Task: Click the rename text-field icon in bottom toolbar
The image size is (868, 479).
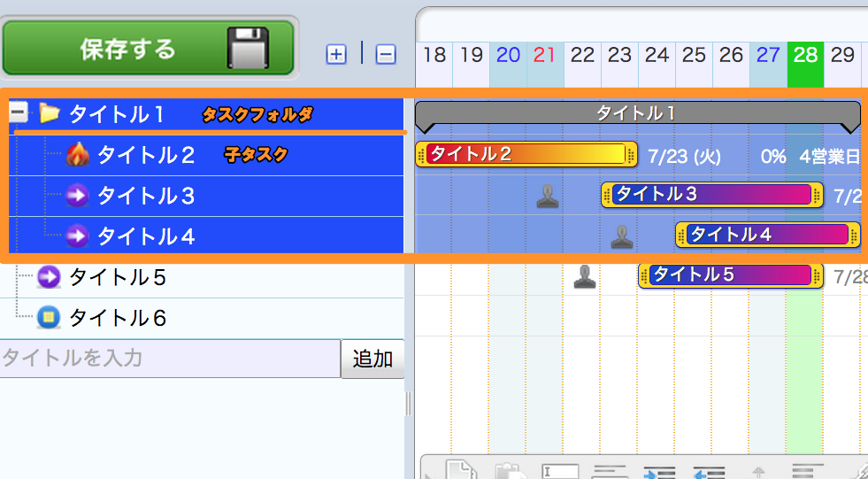Action: (560, 471)
